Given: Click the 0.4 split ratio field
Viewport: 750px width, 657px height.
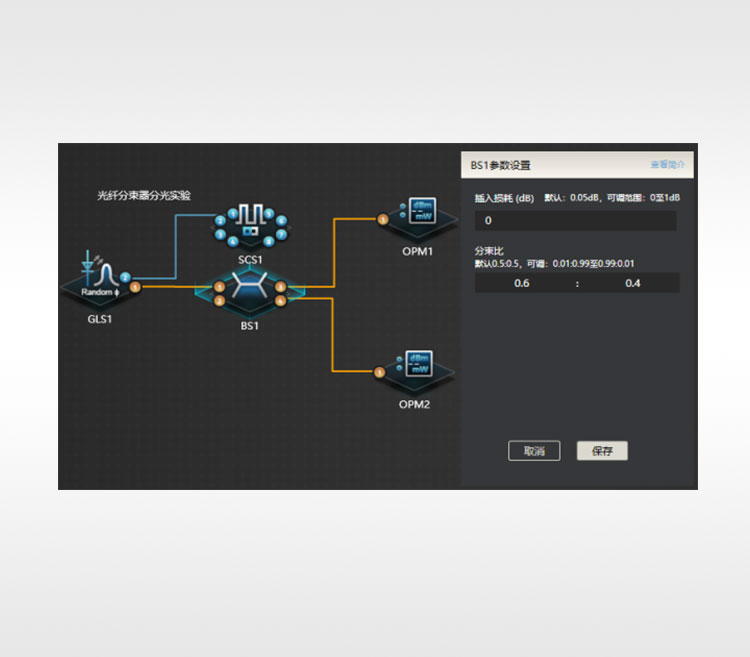Looking at the screenshot, I should tap(632, 284).
